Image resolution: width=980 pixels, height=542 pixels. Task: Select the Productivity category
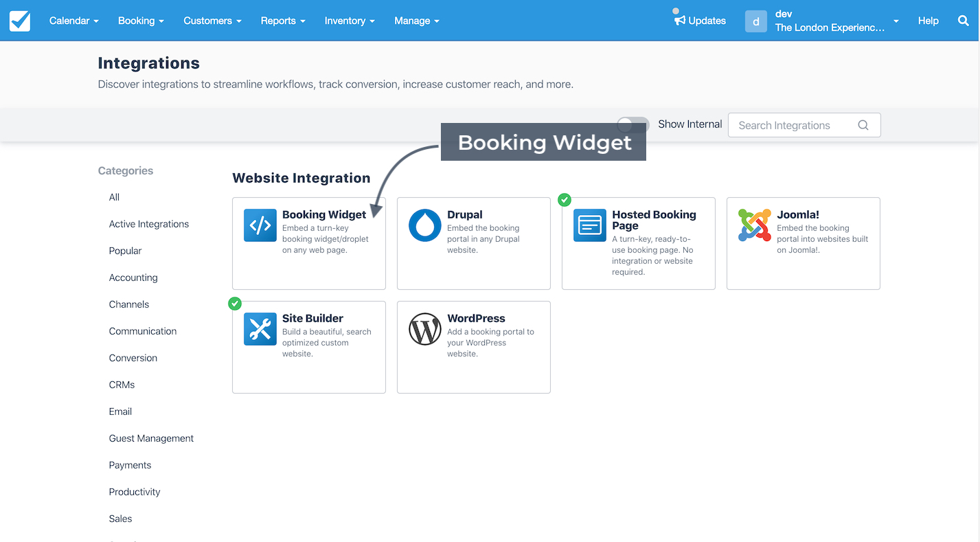click(x=135, y=492)
